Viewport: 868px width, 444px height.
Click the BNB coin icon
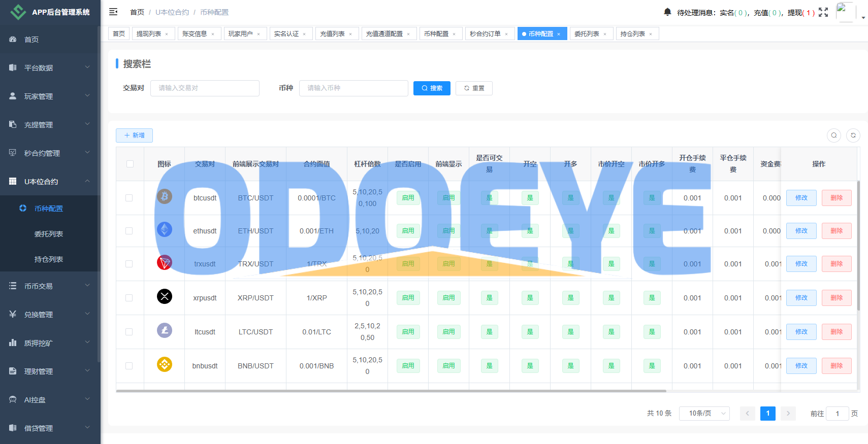click(165, 364)
